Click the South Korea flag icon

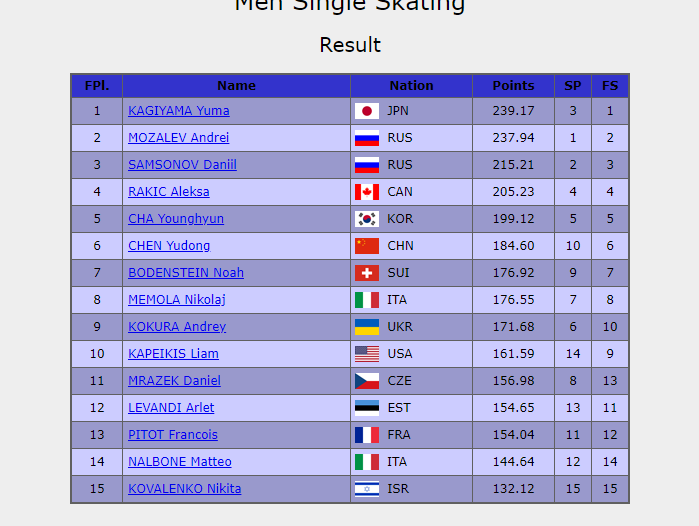(x=367, y=219)
